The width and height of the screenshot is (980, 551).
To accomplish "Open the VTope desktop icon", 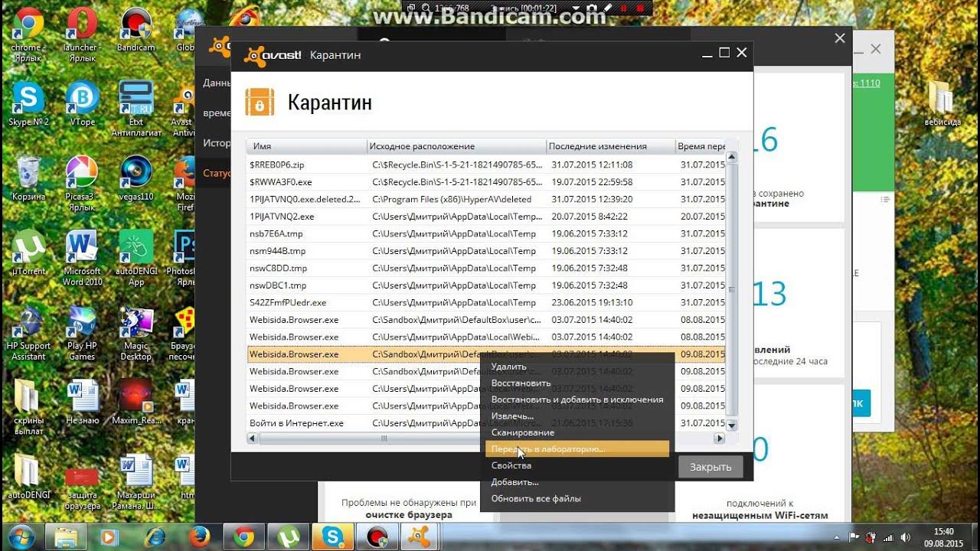I will pos(82,103).
